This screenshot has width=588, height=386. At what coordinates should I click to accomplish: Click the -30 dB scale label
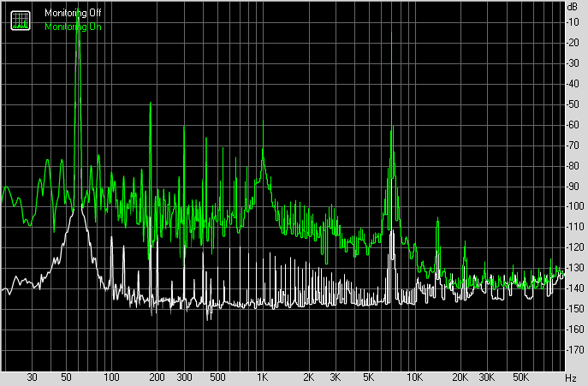[573, 63]
